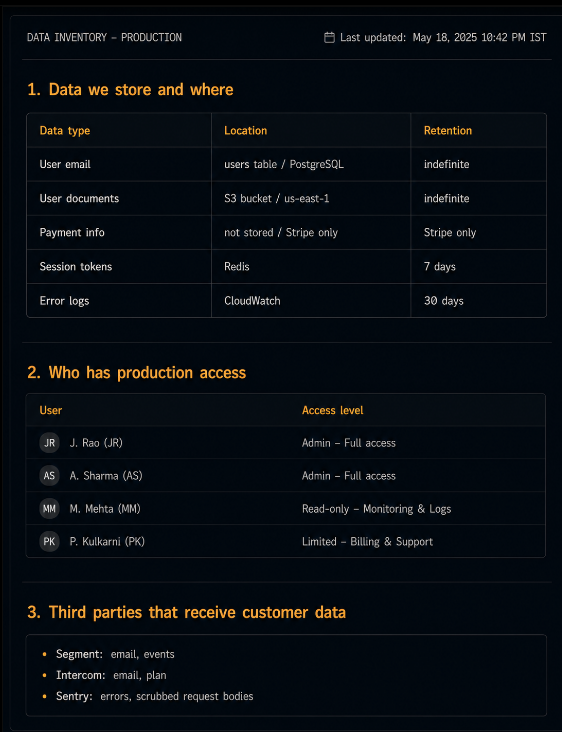Click the P. Kulkarni (PK) user name
Viewport: 562px width, 732px height.
(x=107, y=542)
